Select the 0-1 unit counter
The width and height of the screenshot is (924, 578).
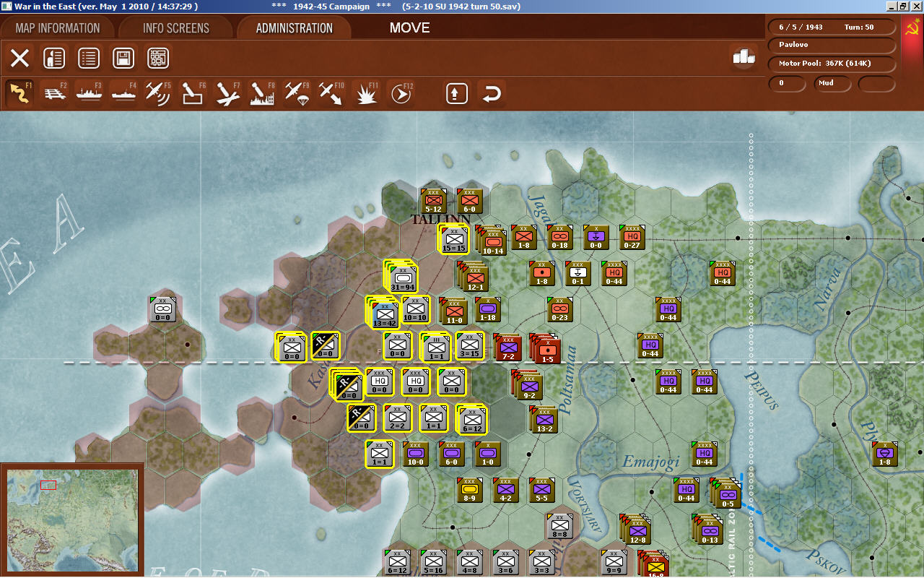pos(577,273)
